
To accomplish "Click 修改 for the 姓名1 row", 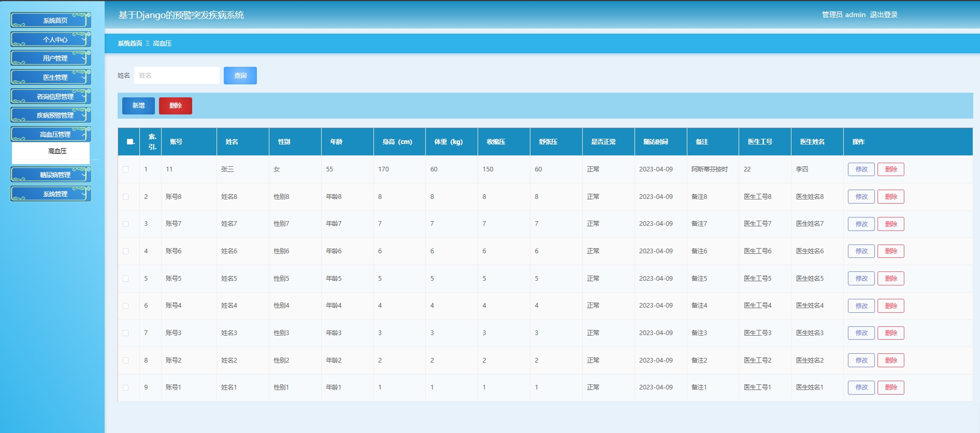I will point(861,387).
